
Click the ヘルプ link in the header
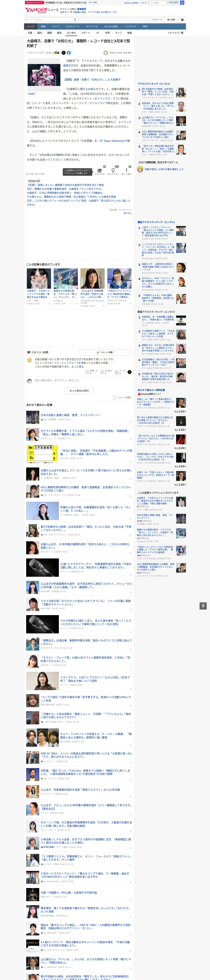pos(143,3)
